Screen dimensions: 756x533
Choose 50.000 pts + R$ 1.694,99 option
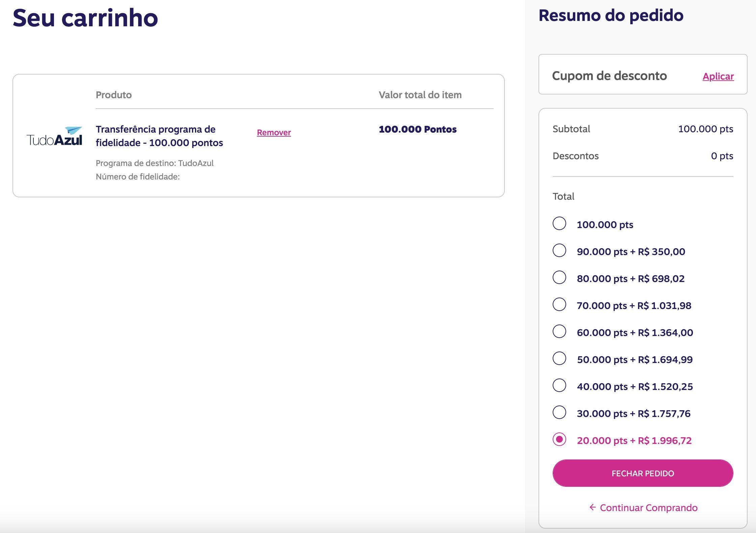point(559,358)
